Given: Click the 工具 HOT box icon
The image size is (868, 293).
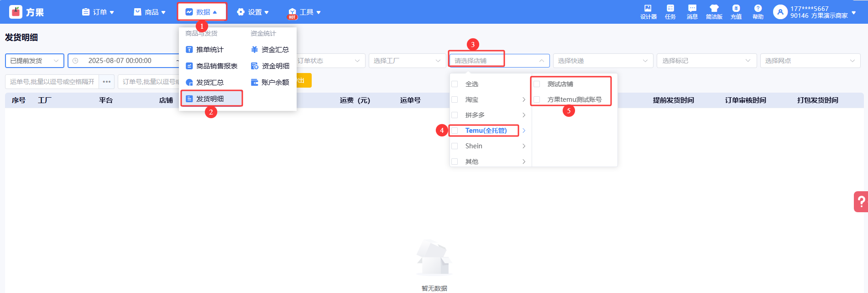Looking at the screenshot, I should point(292,14).
